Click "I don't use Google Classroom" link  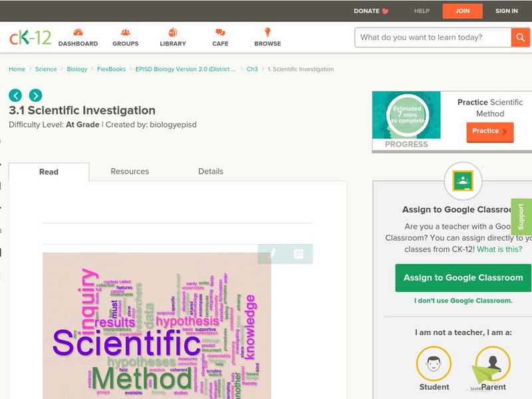click(x=463, y=301)
